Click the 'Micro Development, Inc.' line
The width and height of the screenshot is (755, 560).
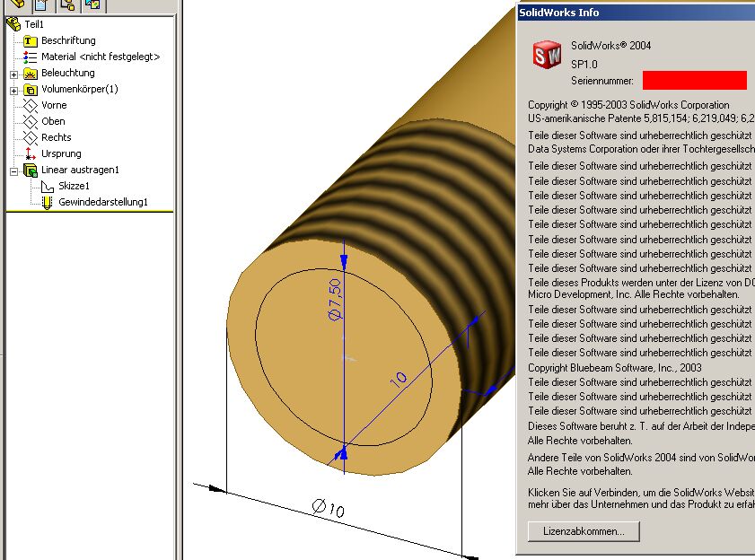pyautogui.click(x=634, y=294)
